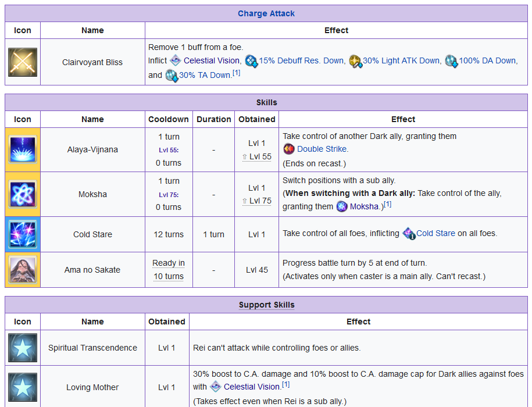532x407 pixels.
Task: Click the Support Skills section header
Action: pyautogui.click(x=266, y=305)
